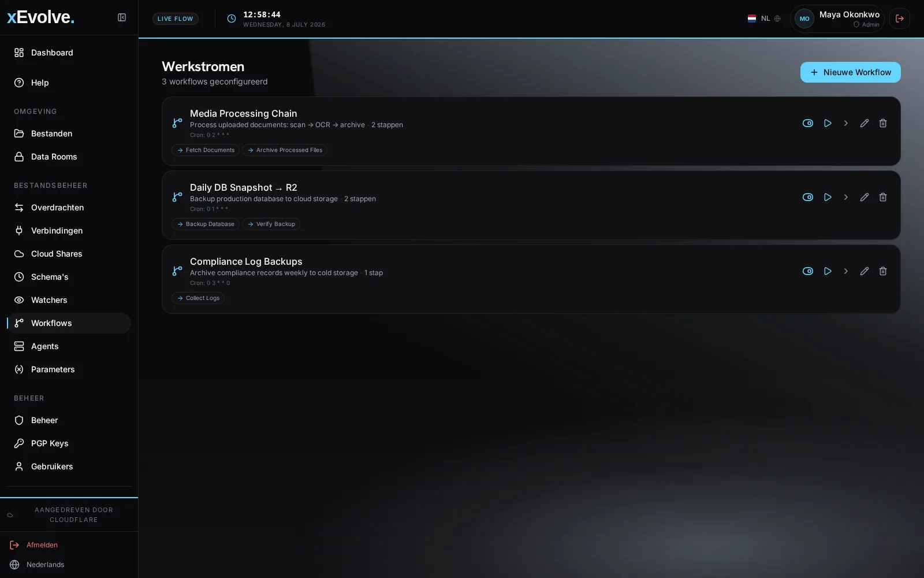
Task: Open Cloud Shares
Action: [x=69, y=254]
